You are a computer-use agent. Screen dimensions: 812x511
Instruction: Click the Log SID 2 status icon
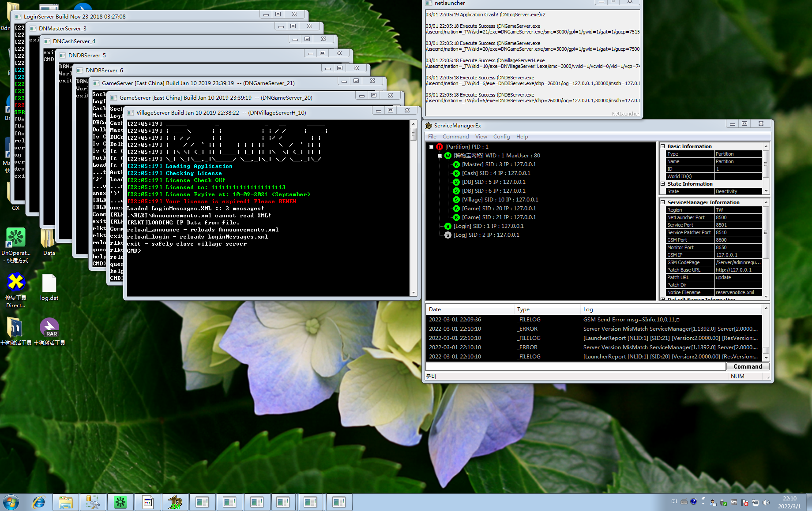(x=448, y=235)
